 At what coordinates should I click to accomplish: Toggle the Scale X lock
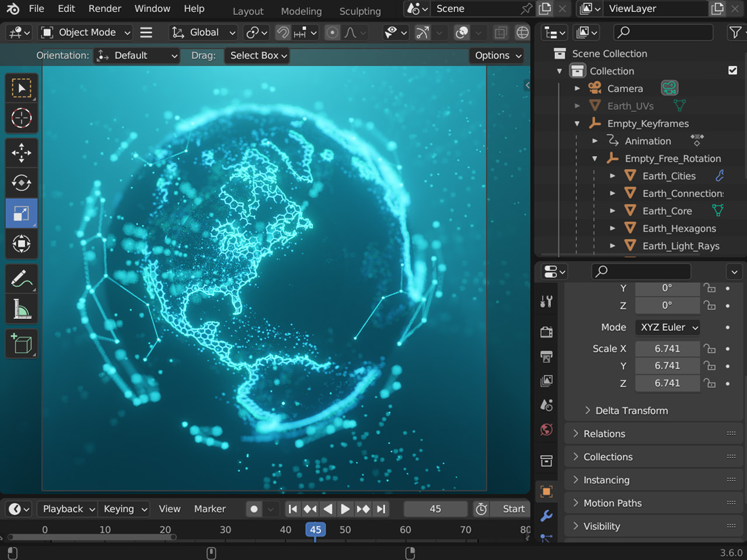[710, 349]
